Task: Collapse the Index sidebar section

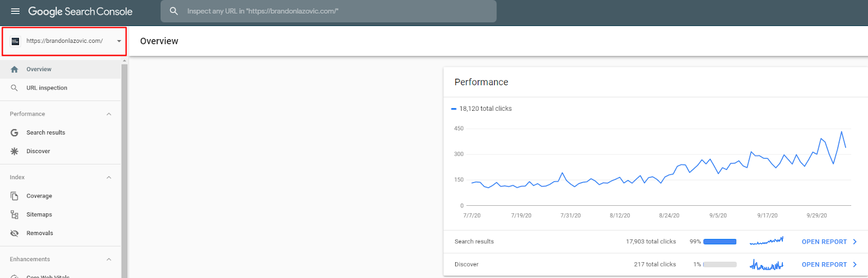Action: pyautogui.click(x=108, y=178)
